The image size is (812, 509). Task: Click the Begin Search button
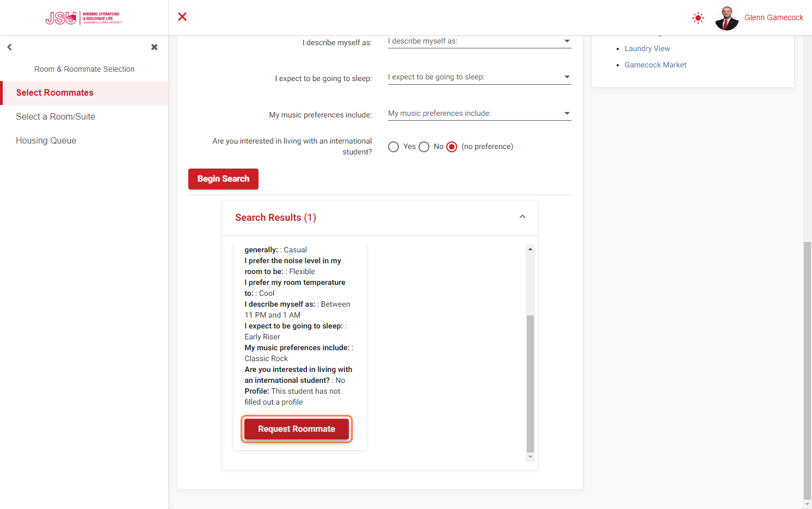tap(223, 179)
